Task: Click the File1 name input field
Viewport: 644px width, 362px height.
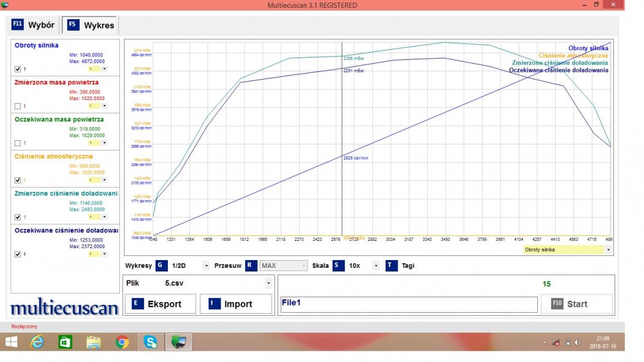Action: (x=409, y=304)
